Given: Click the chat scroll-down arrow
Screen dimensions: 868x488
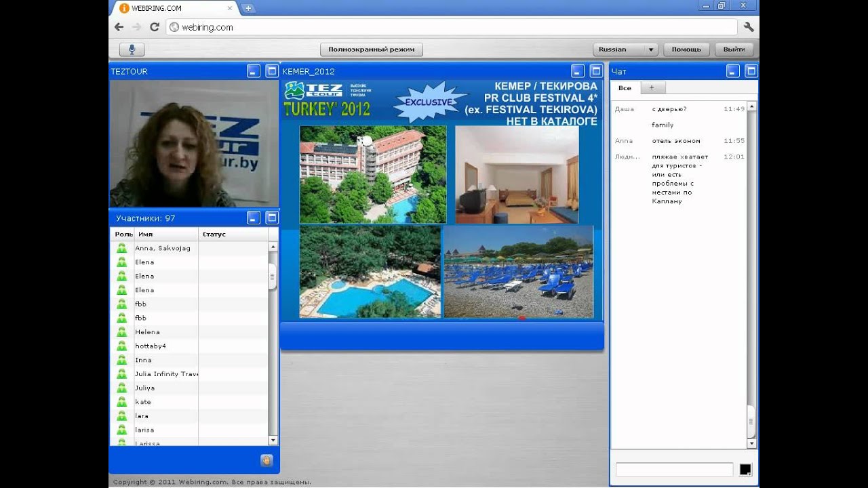Looking at the screenshot, I should coord(751,443).
